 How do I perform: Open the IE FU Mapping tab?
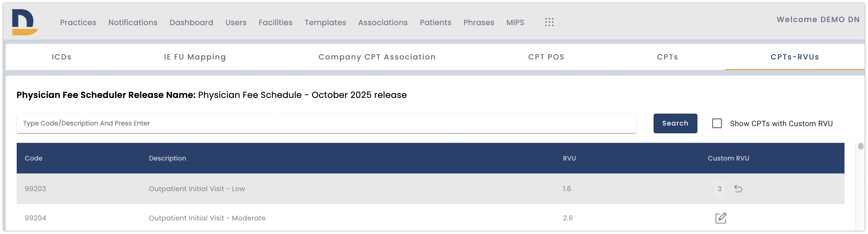click(x=195, y=57)
